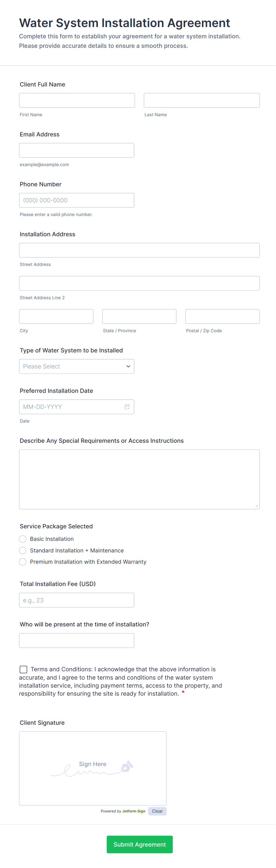Click the special requirements text area
Screen dimensions: 276x868
point(139,479)
